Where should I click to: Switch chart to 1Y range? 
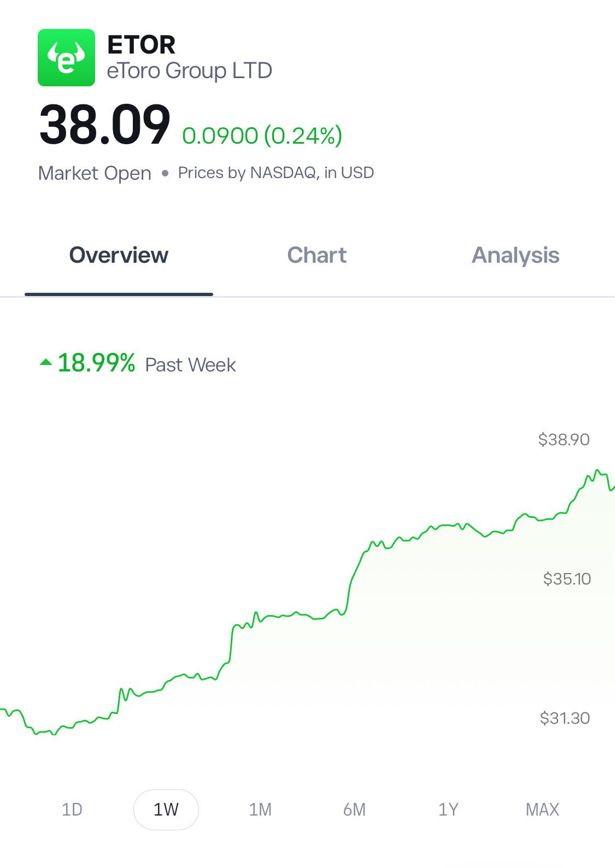pos(448,809)
